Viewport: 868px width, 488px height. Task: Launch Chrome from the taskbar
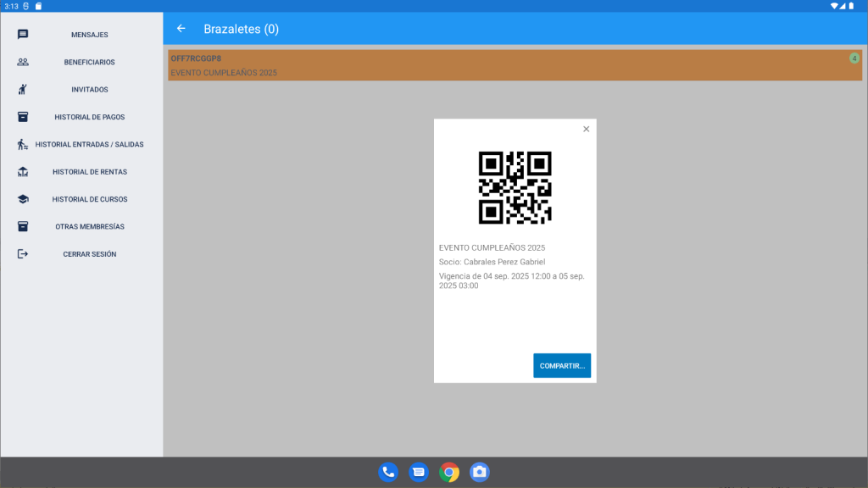[449, 473]
